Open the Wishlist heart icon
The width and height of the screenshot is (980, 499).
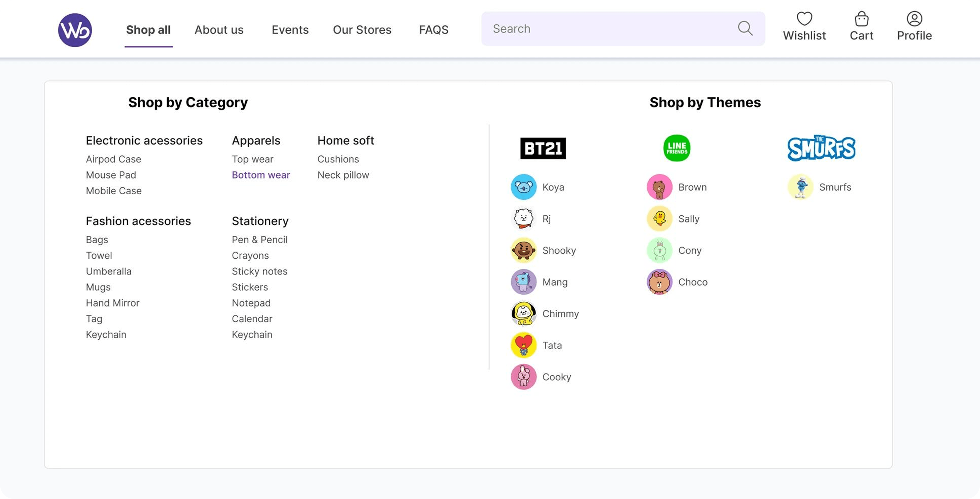click(804, 19)
